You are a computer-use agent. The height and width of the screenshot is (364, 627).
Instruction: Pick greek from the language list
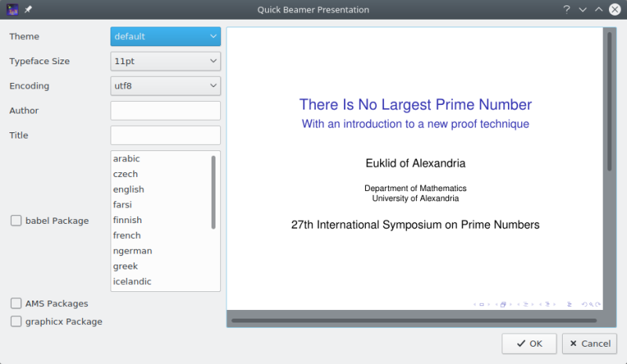click(125, 266)
